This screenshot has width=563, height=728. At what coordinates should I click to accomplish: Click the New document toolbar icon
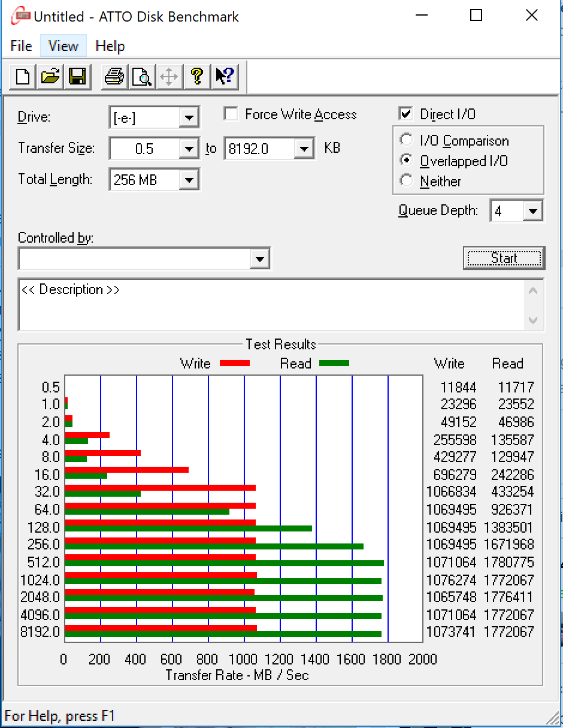click(23, 77)
